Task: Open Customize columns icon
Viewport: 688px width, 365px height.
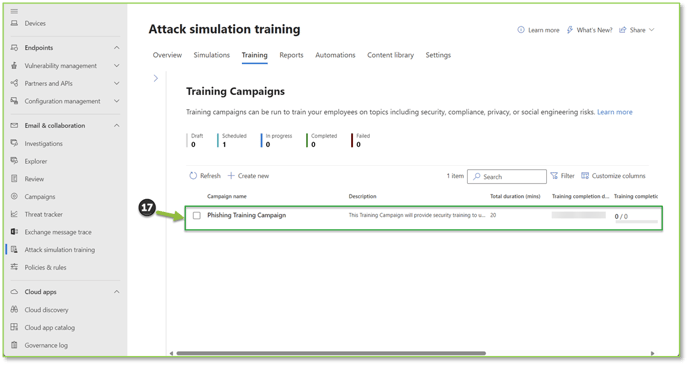Action: [585, 176]
